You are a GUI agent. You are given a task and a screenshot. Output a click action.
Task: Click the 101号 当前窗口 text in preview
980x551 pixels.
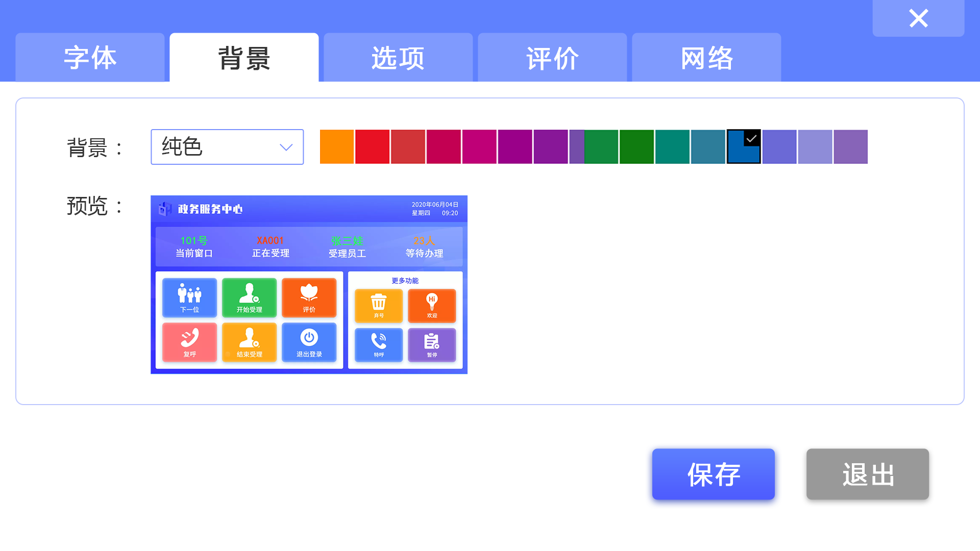click(194, 247)
